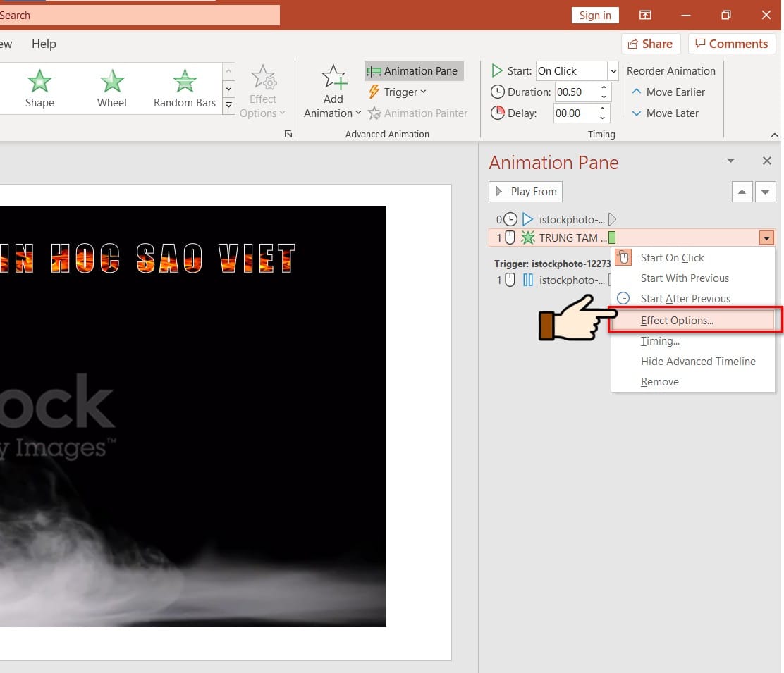The width and height of the screenshot is (784, 673).
Task: Close the Animation Pane
Action: click(x=766, y=161)
